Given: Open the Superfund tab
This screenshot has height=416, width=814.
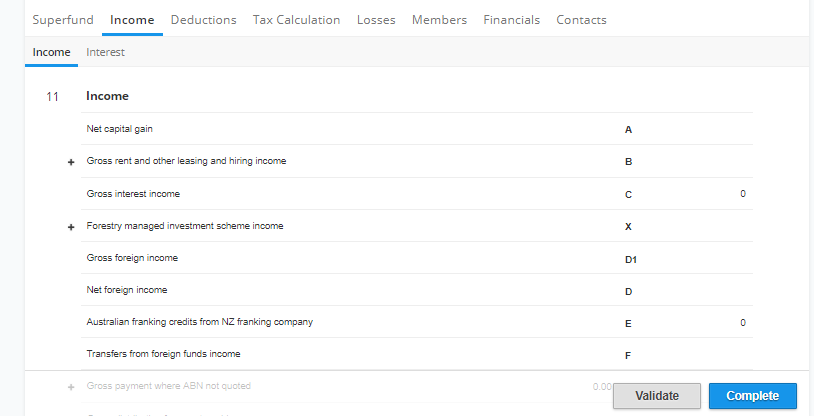Looking at the screenshot, I should tap(63, 20).
